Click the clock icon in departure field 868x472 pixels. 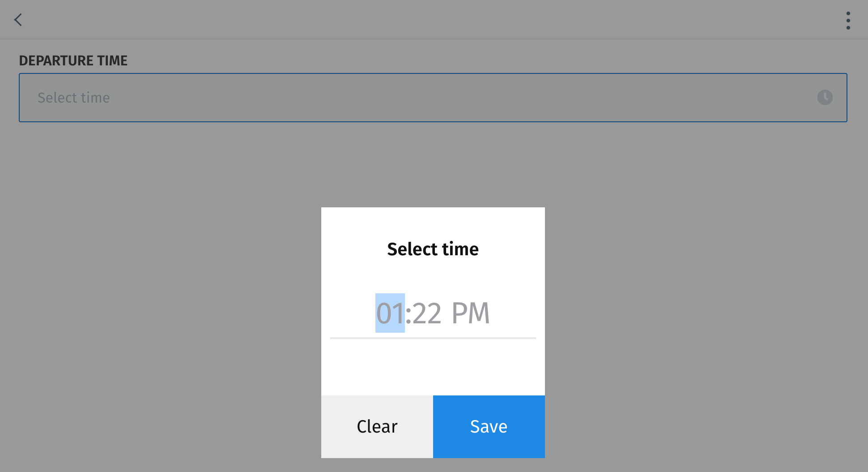point(825,98)
